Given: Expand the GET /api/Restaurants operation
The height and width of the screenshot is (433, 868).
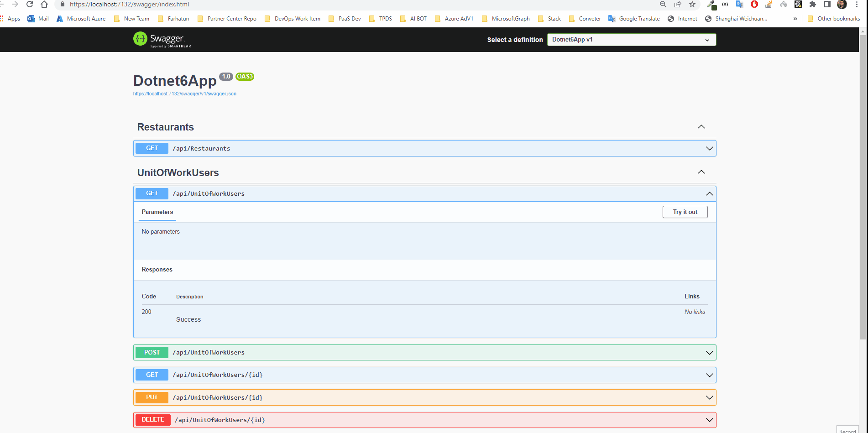Looking at the screenshot, I should (x=424, y=148).
